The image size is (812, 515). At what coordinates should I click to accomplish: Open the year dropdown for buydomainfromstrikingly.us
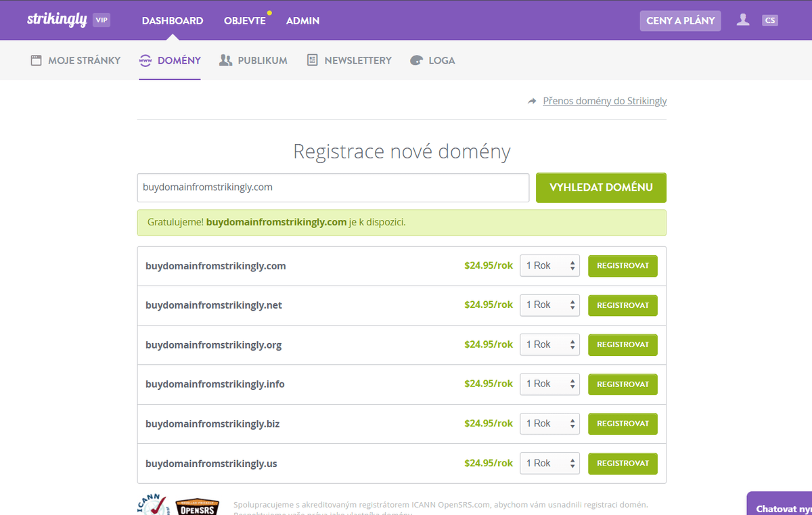549,464
